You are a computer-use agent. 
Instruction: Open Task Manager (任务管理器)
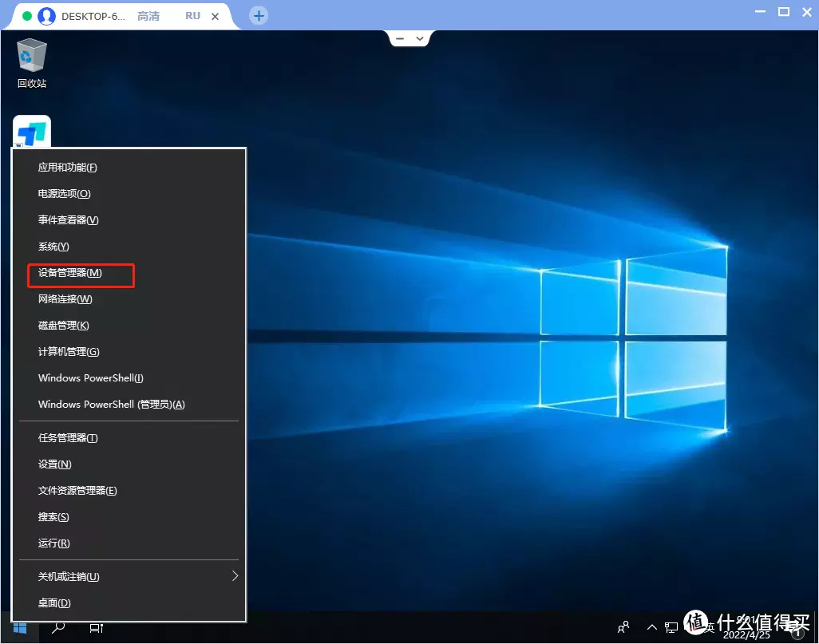(129, 437)
